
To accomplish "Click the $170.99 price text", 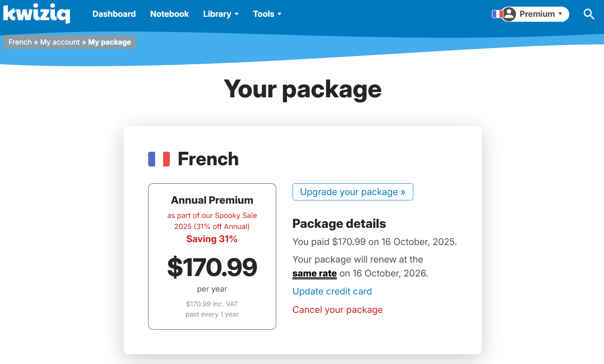I will point(212,267).
